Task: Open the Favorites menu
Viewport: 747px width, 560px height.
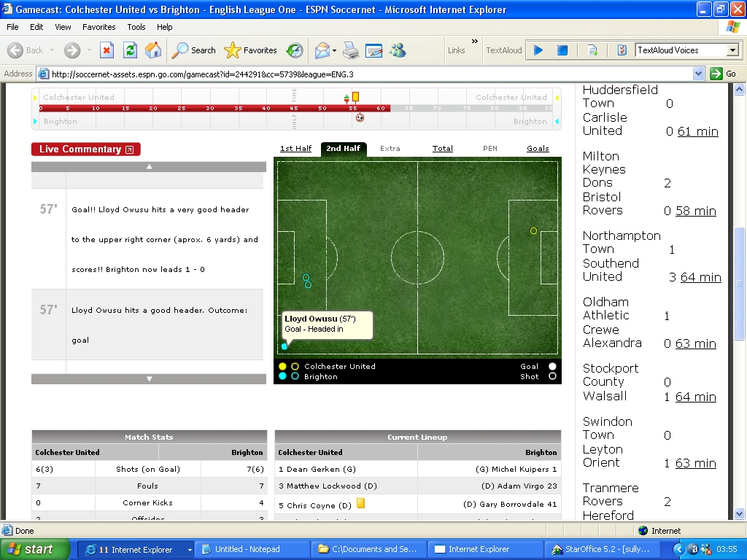Action: click(98, 27)
